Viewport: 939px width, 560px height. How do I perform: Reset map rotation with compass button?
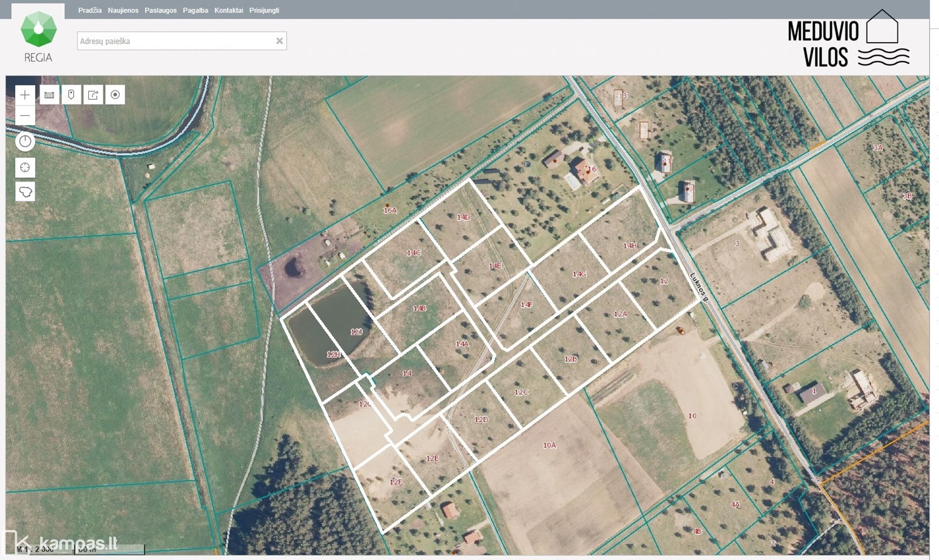(25, 141)
